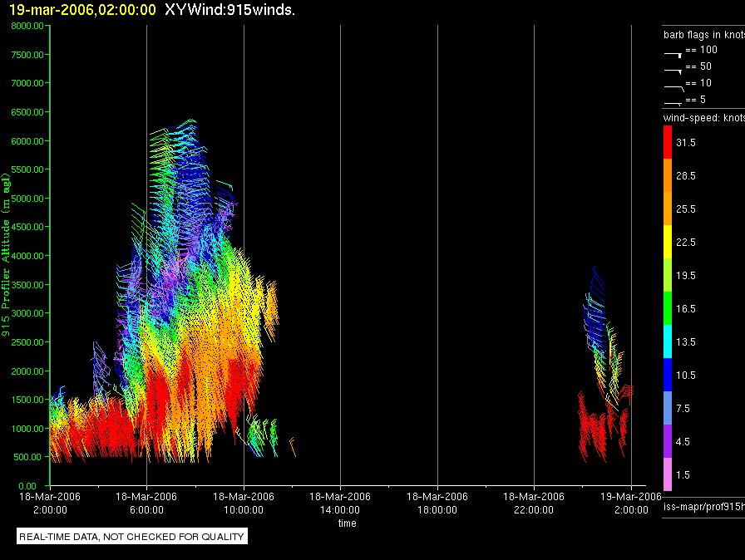Click the 5000.00 altitude tick label
The height and width of the screenshot is (560, 745).
pos(27,199)
